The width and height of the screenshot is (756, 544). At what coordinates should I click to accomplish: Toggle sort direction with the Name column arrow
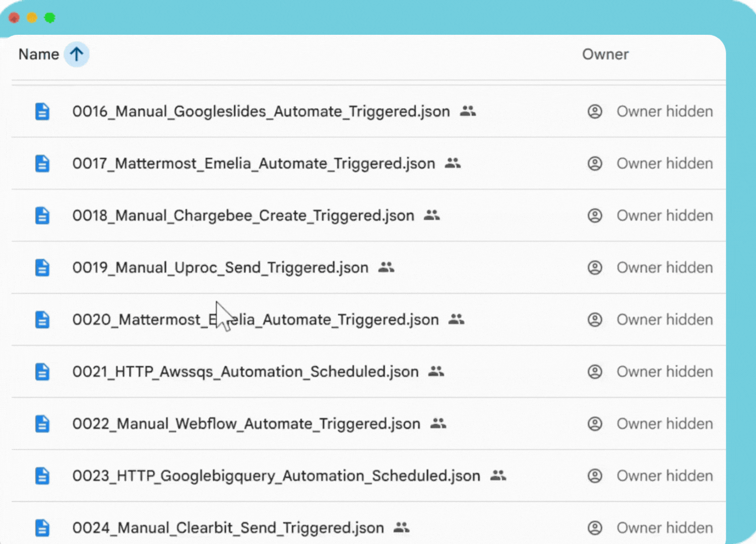coord(76,54)
